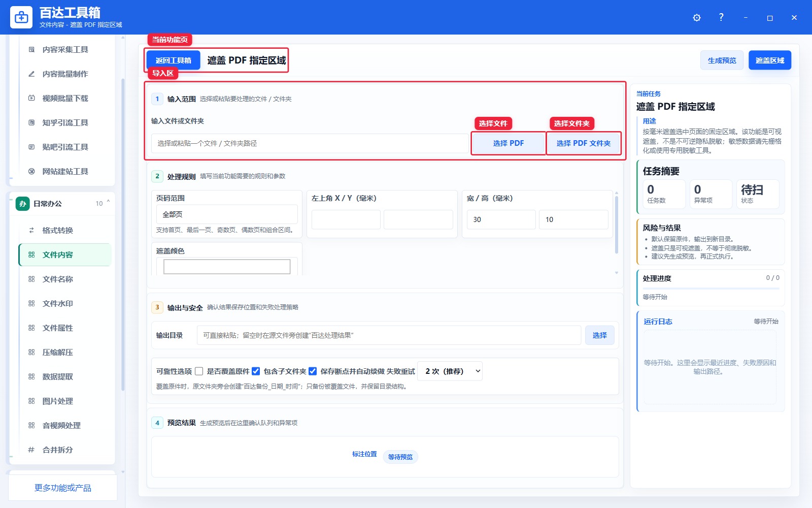Viewport: 812px width, 508px height.
Task: Click the 遮盖区域 execute button
Action: click(x=770, y=60)
